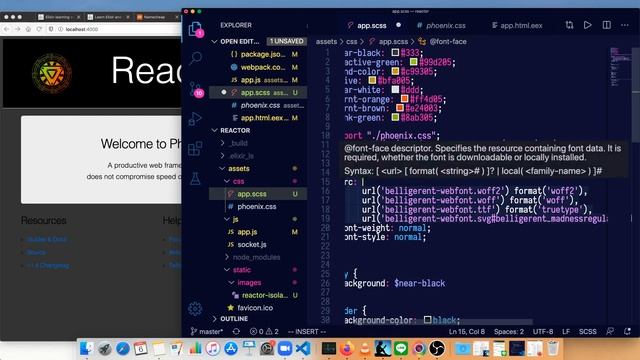Click the Synchronize Changes icon in the status bar
The image size is (640, 360).
pyautogui.click(x=236, y=331)
